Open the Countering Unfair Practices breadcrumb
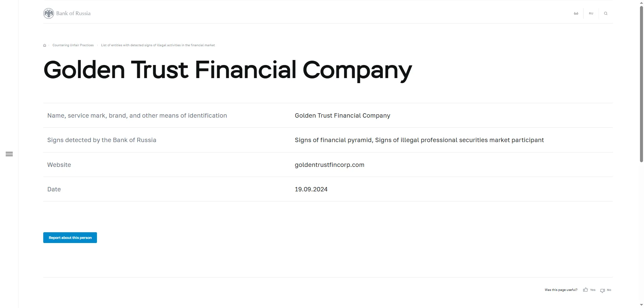644x308 pixels. click(73, 45)
